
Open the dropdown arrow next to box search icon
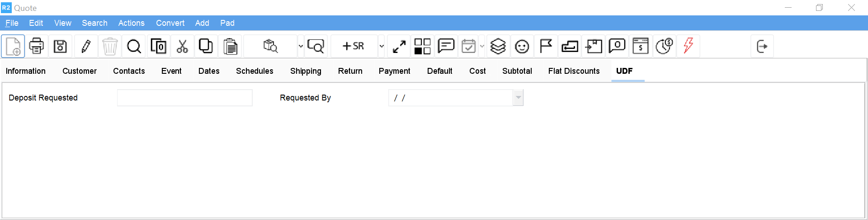click(301, 46)
